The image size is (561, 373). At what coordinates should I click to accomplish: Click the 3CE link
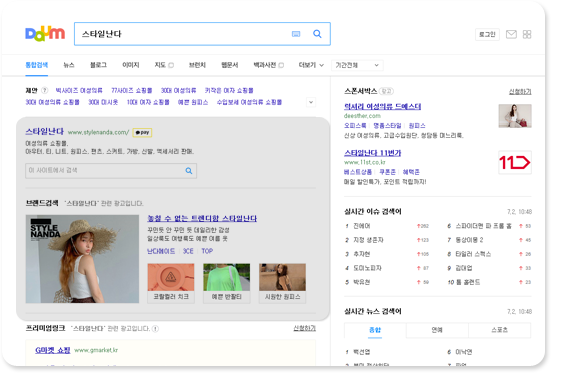[188, 251]
